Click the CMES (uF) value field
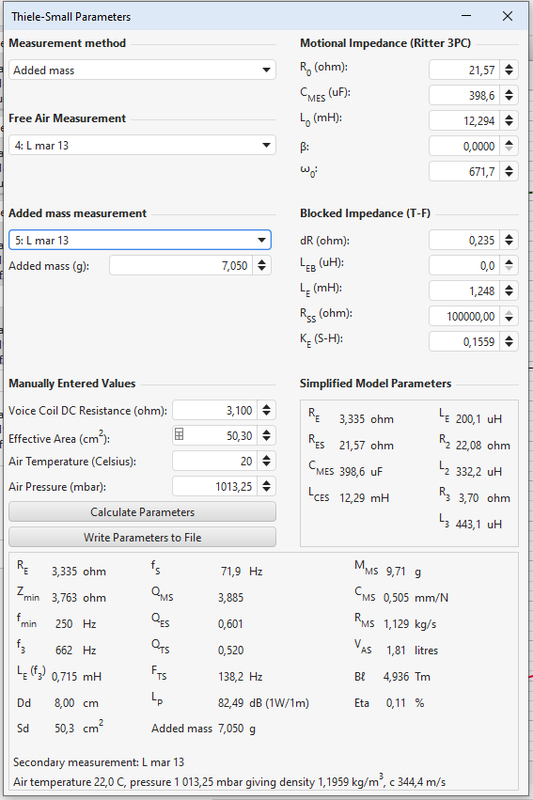Viewport: 533px width, 800px height. (x=463, y=95)
